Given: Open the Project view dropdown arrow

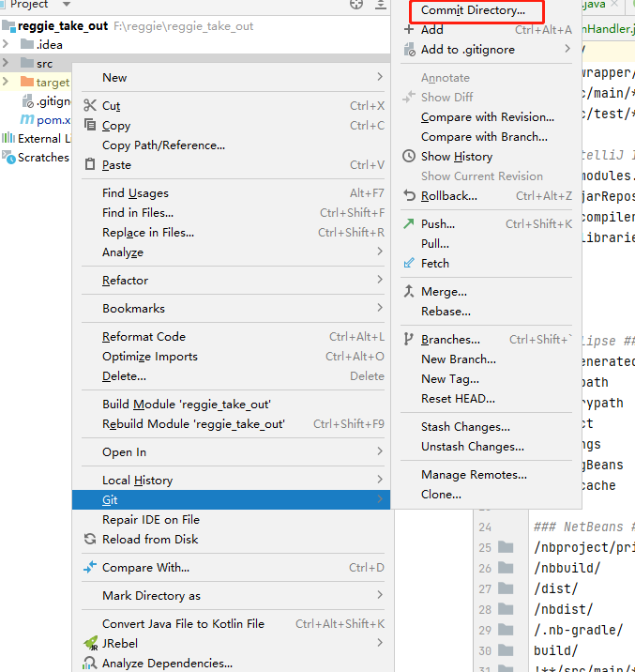Looking at the screenshot, I should pyautogui.click(x=67, y=5).
